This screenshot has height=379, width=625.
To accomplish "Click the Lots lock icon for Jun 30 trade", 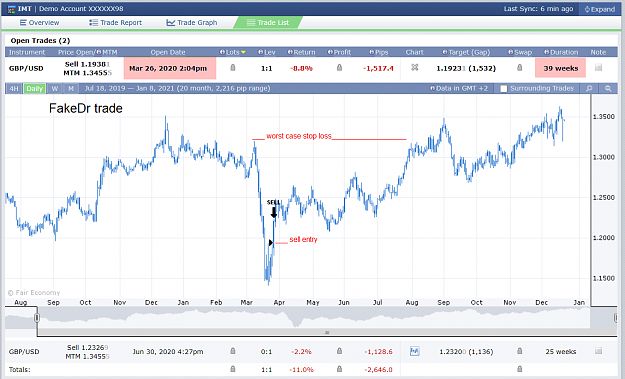I will tap(233, 351).
